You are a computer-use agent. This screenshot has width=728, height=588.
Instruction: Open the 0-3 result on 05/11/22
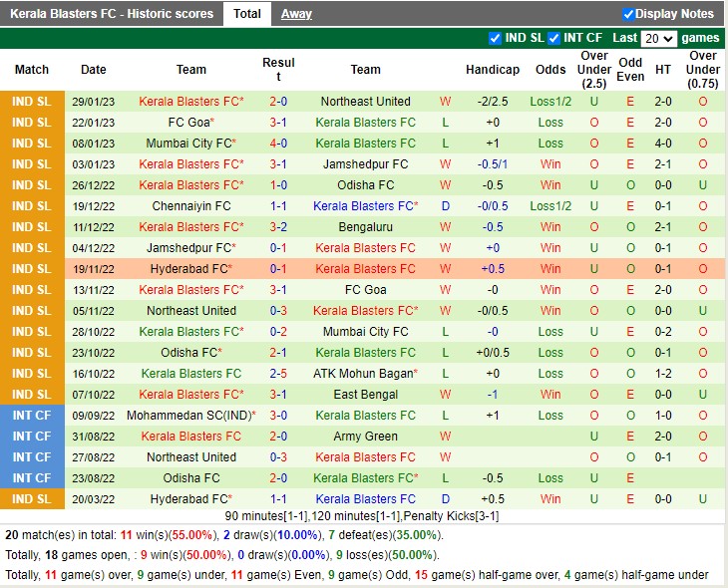click(278, 311)
